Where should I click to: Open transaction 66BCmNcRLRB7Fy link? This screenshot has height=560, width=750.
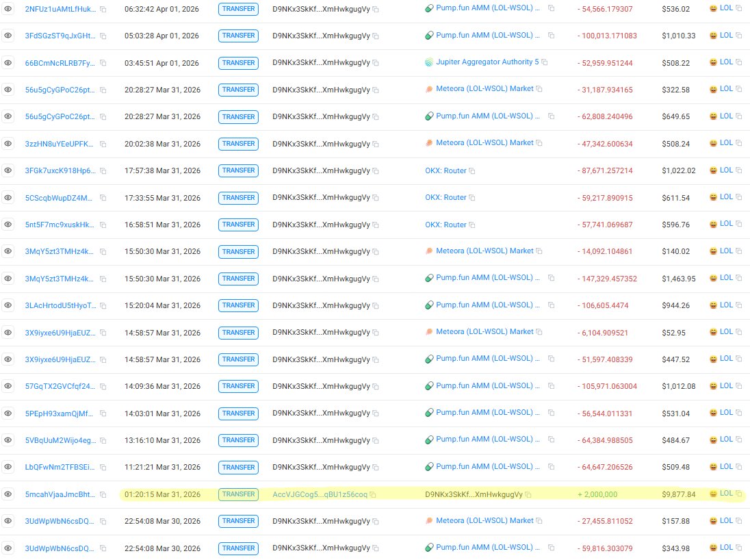coord(60,63)
